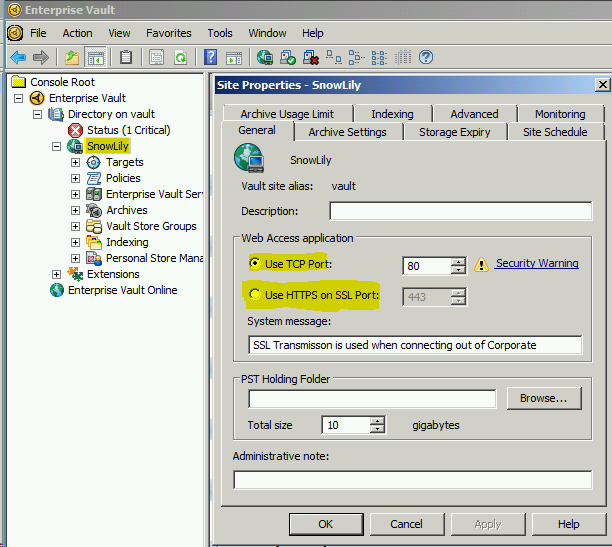This screenshot has height=547, width=612.
Task: Click the Browse... button
Action: point(544,398)
